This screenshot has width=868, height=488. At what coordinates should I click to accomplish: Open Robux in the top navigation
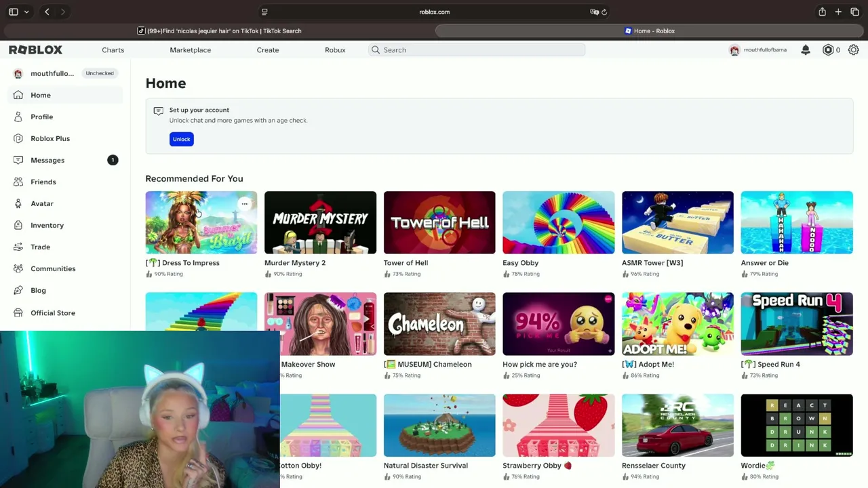tap(335, 49)
